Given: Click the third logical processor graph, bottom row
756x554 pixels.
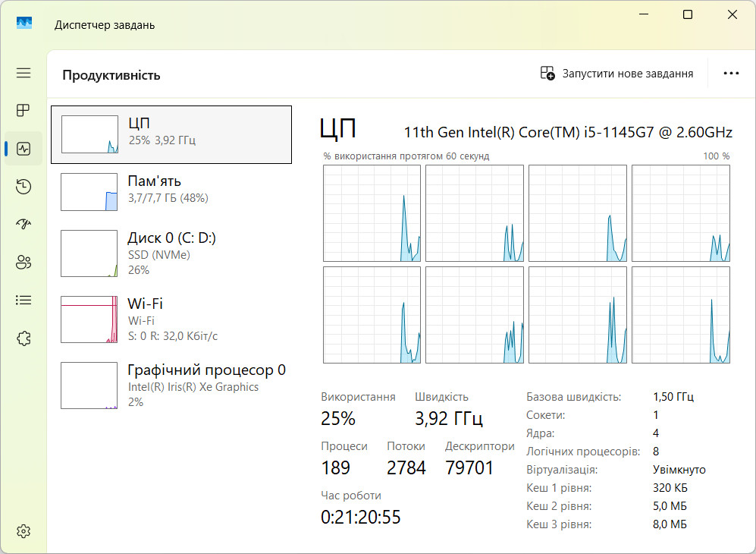Looking at the screenshot, I should click(578, 315).
